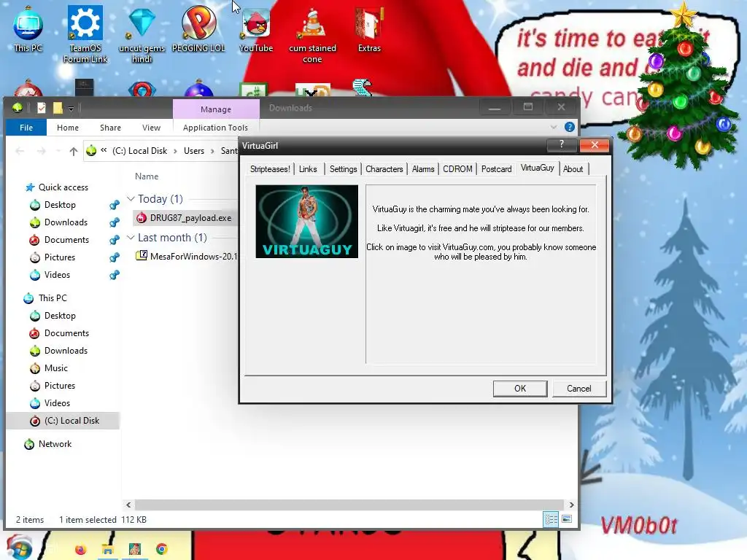This screenshot has width=747, height=560.
Task: Switch to the Share ribbon tab
Action: (111, 128)
